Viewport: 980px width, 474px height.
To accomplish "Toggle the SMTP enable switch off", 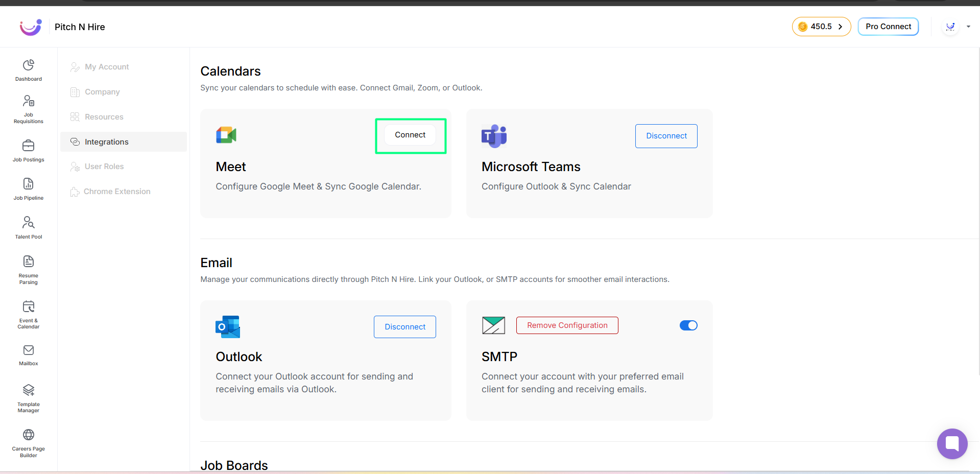I will pos(688,325).
